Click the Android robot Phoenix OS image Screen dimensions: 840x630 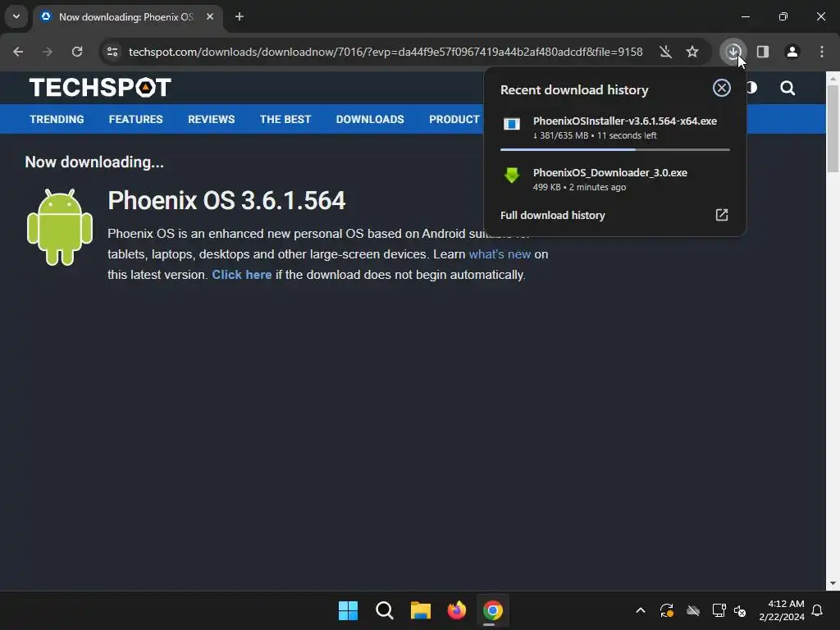tap(60, 227)
